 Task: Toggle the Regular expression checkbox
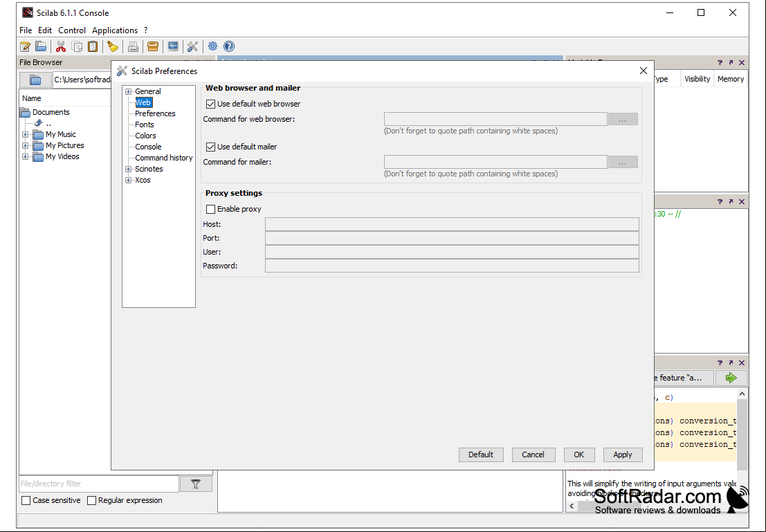tap(91, 500)
